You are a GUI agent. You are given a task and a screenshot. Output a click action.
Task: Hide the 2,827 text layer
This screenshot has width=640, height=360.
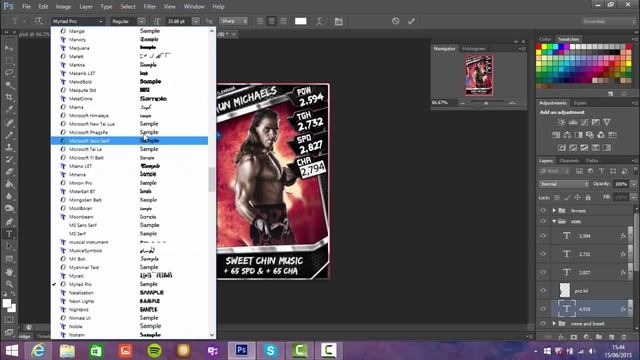click(543, 272)
